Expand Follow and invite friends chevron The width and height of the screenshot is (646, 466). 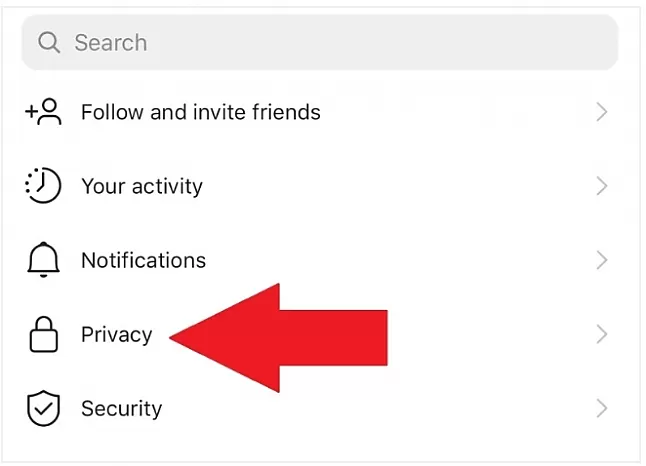click(x=602, y=112)
